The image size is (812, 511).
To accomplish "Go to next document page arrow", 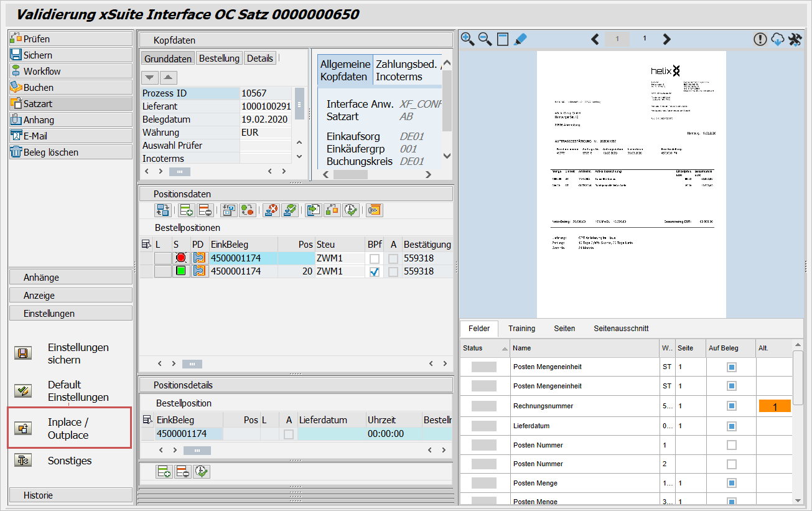I will 666,39.
